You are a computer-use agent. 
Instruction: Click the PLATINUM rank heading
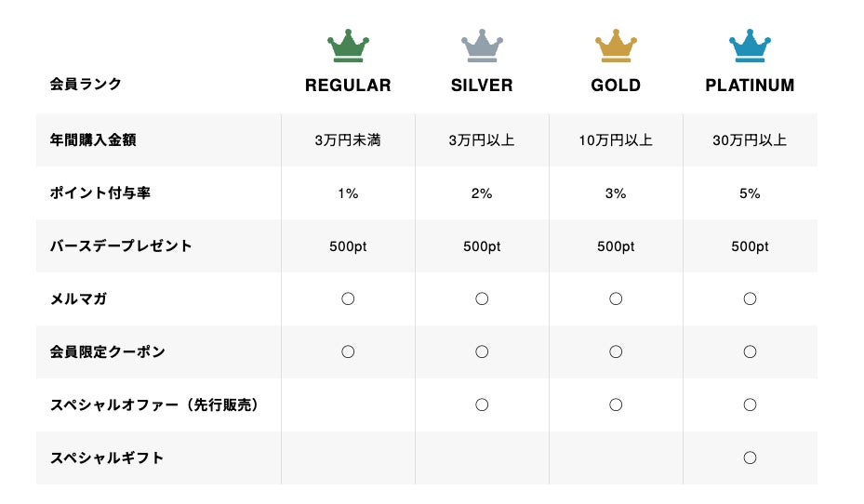(x=750, y=86)
